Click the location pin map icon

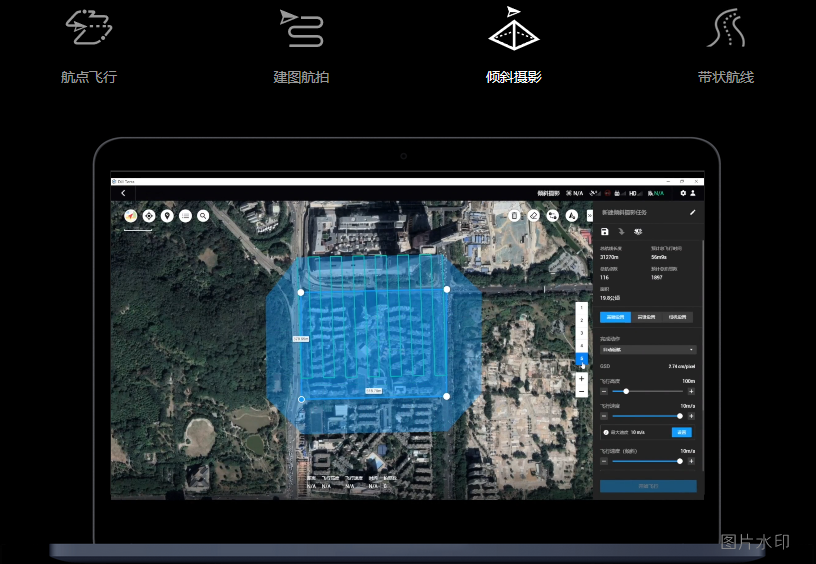(167, 215)
